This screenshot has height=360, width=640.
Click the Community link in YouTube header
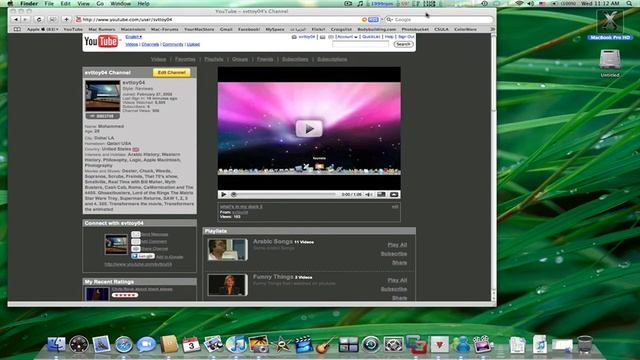click(x=173, y=44)
